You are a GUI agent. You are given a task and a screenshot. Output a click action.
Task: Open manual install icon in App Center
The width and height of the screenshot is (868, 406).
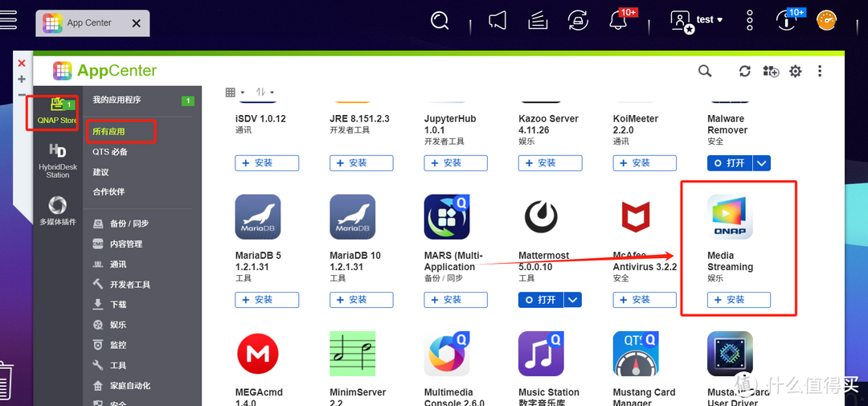point(771,71)
